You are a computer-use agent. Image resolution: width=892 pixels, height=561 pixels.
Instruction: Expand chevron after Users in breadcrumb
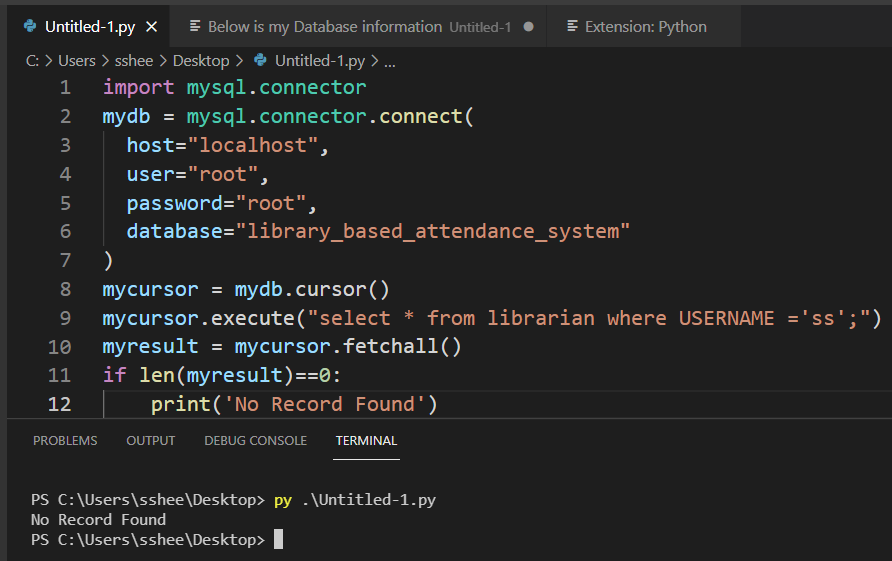[105, 61]
